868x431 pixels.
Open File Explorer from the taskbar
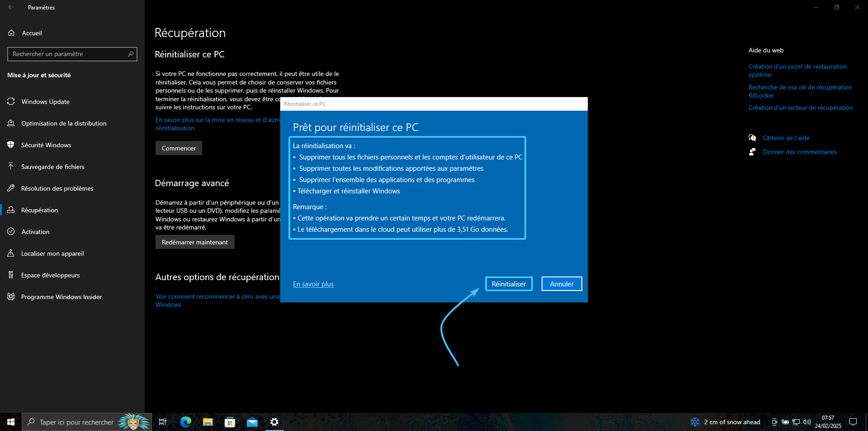click(208, 422)
